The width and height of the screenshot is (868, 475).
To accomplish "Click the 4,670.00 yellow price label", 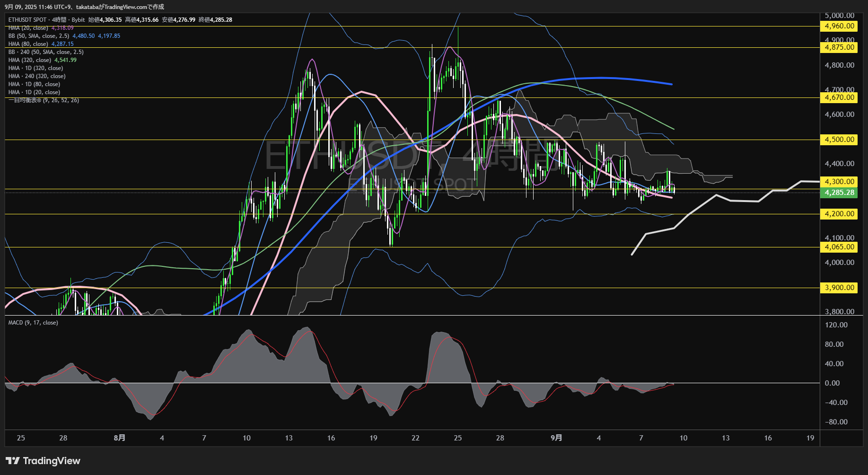I will 839,97.
